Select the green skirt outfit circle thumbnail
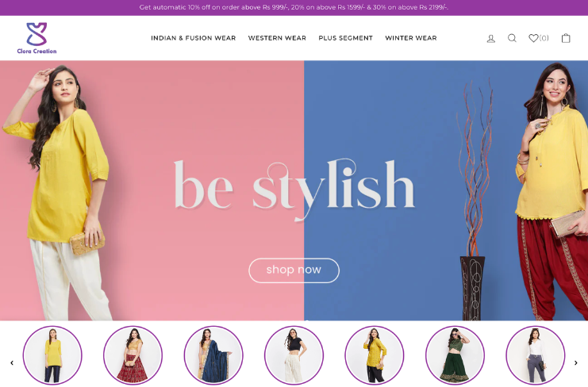The width and height of the screenshot is (588, 387). click(x=455, y=355)
